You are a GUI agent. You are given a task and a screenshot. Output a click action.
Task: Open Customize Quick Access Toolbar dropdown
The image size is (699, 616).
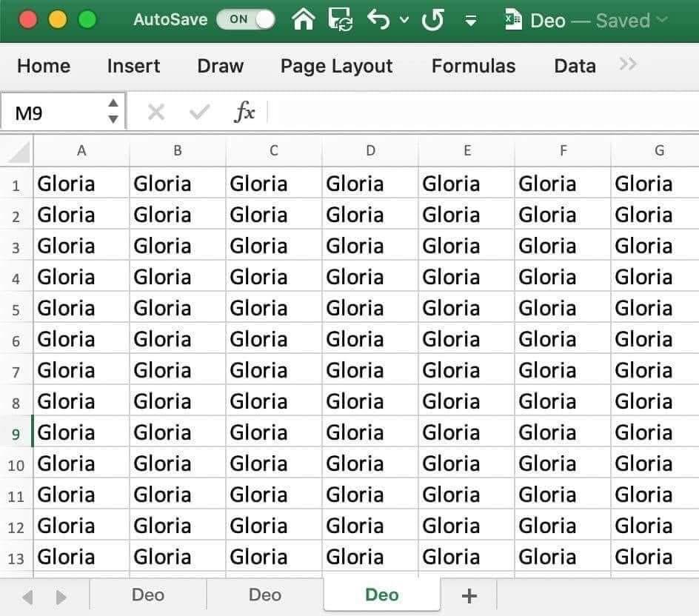pyautogui.click(x=471, y=20)
